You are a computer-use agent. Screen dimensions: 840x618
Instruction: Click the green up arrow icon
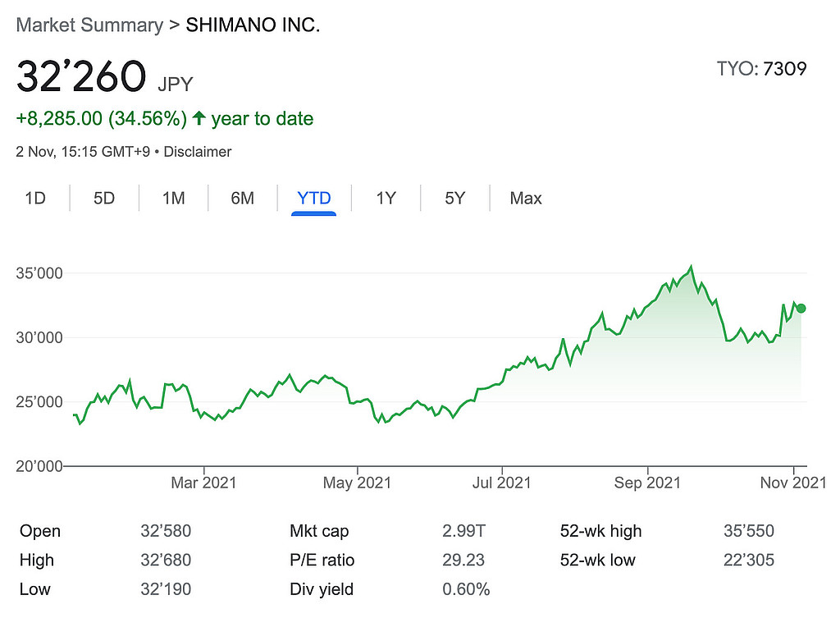click(x=199, y=119)
